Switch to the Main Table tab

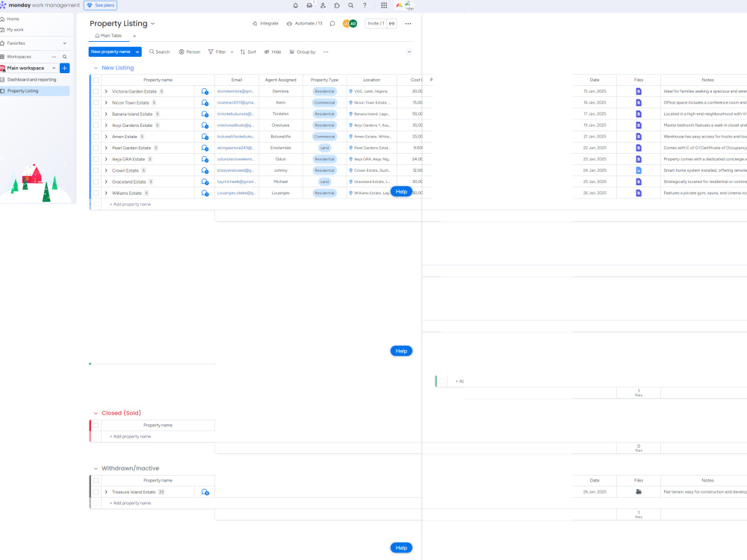(108, 36)
